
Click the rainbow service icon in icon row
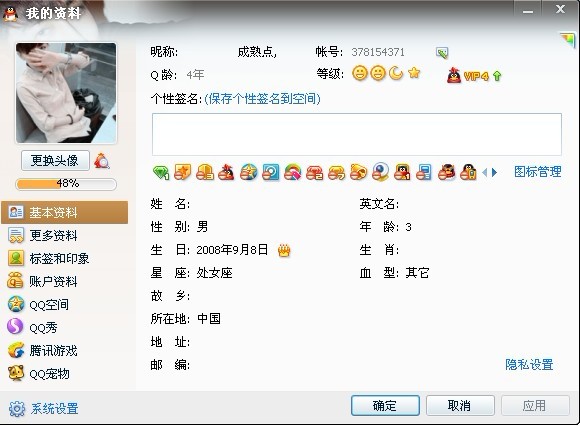click(x=293, y=172)
